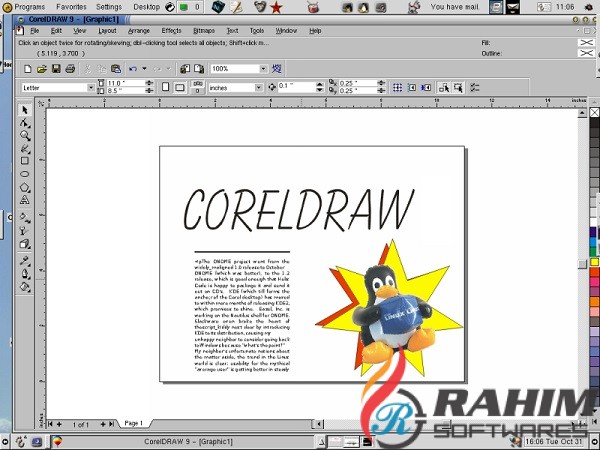
Task: Open the Layout menu
Action: coord(107,31)
